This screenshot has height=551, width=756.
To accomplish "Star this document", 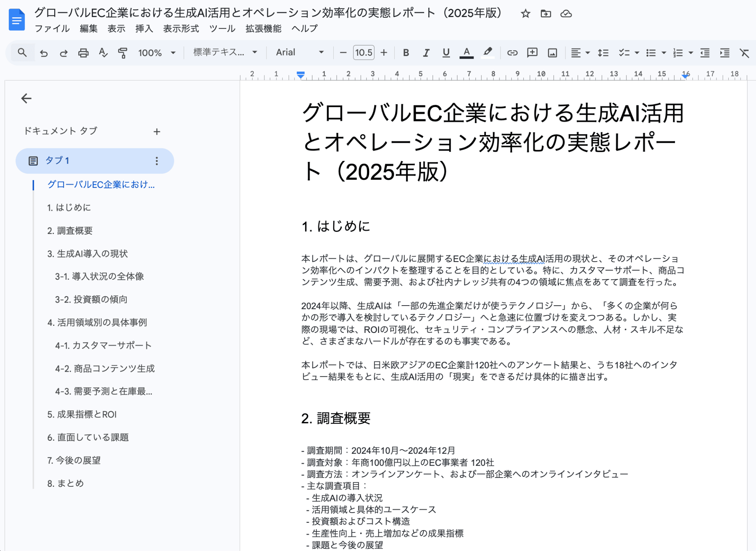I will 525,14.
